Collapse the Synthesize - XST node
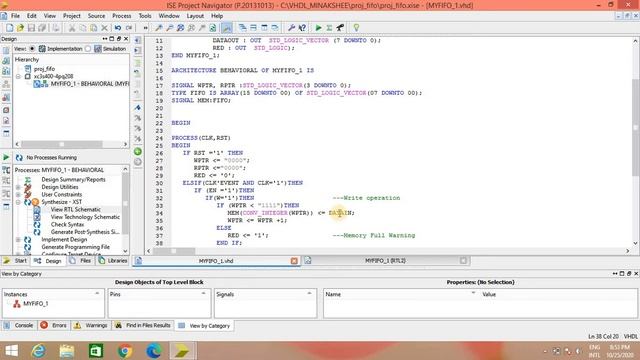The width and height of the screenshot is (640, 360). coord(18,202)
